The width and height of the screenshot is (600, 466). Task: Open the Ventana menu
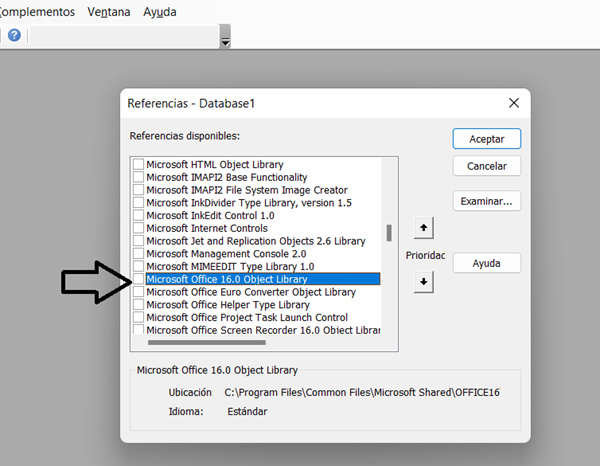(108, 12)
